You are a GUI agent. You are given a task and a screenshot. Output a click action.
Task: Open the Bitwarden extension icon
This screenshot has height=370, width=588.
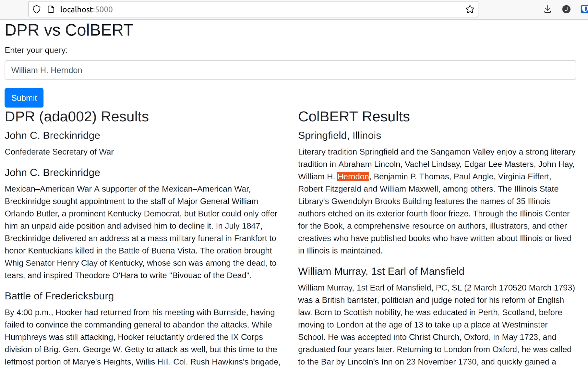point(584,9)
